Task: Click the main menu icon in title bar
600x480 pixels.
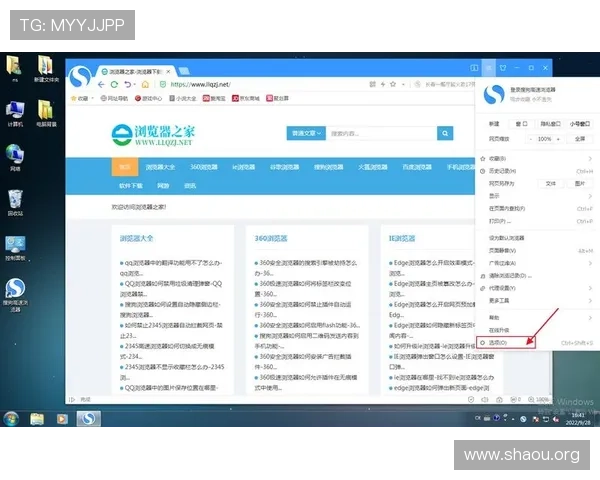Action: tap(489, 68)
